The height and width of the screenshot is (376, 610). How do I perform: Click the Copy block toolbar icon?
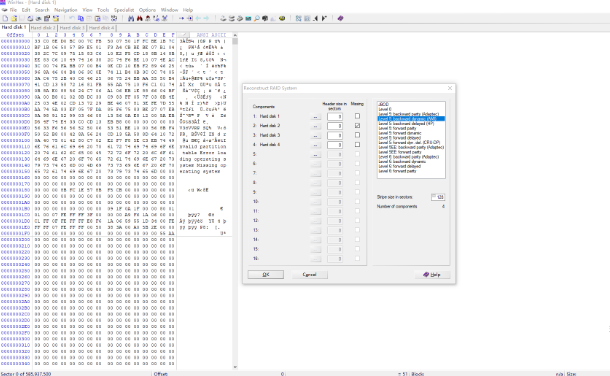click(81, 18)
